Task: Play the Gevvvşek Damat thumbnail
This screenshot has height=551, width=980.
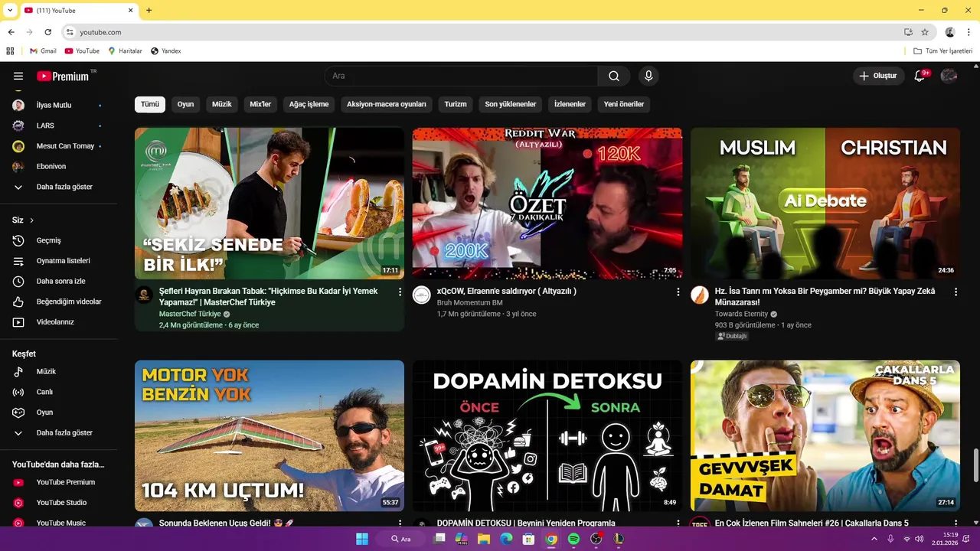Action: (x=825, y=436)
